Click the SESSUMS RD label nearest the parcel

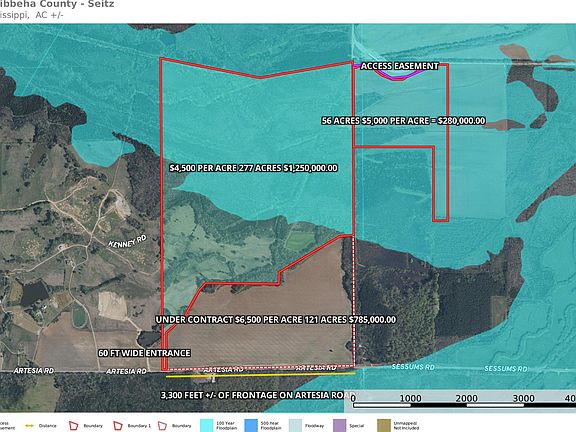(x=413, y=367)
